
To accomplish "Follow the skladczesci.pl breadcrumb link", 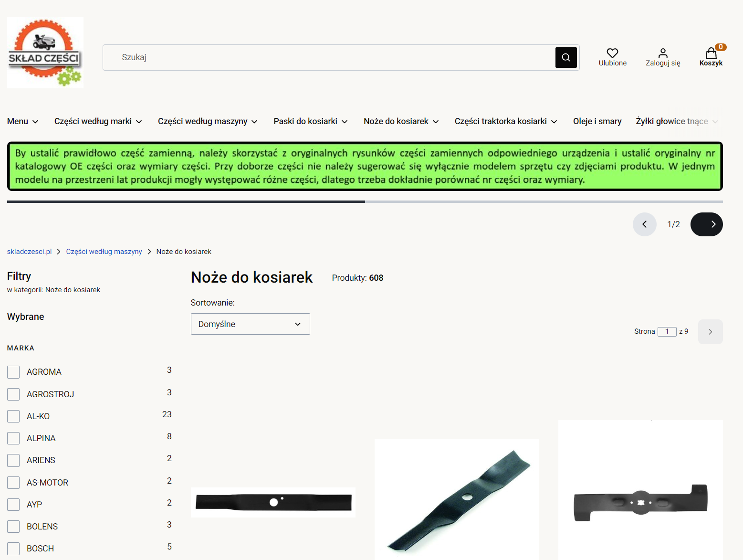I will pyautogui.click(x=29, y=252).
